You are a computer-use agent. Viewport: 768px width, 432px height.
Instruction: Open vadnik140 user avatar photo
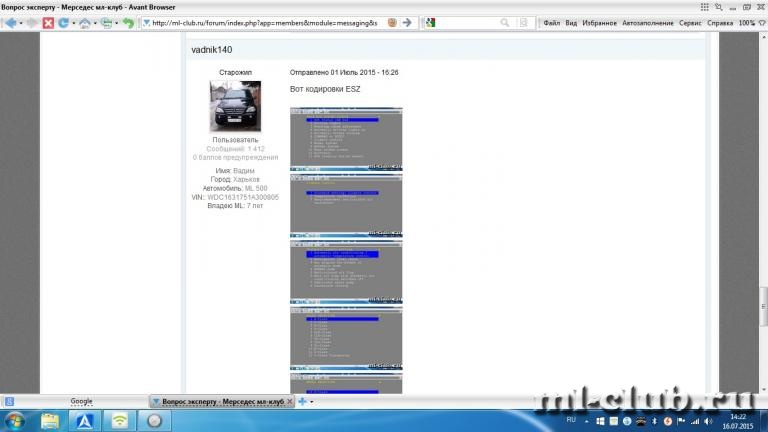(x=235, y=106)
